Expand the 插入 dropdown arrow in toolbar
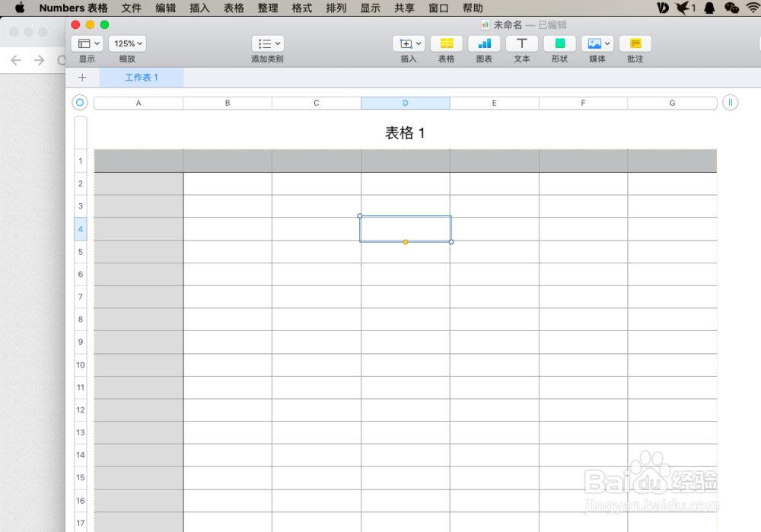 point(417,43)
